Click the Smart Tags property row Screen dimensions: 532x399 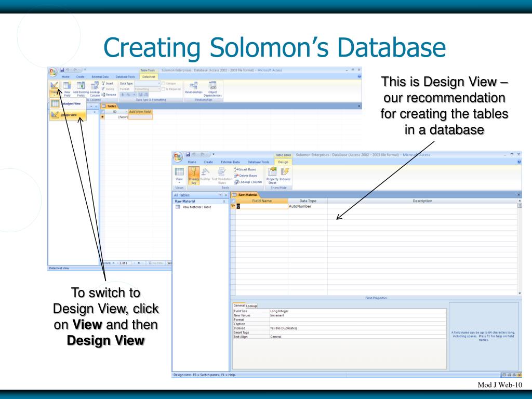click(339, 332)
